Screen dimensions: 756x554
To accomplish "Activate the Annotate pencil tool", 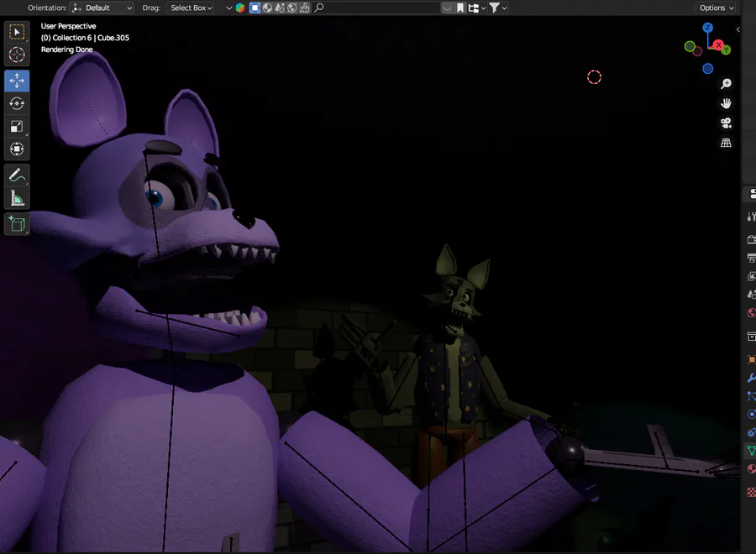I will pyautogui.click(x=17, y=175).
